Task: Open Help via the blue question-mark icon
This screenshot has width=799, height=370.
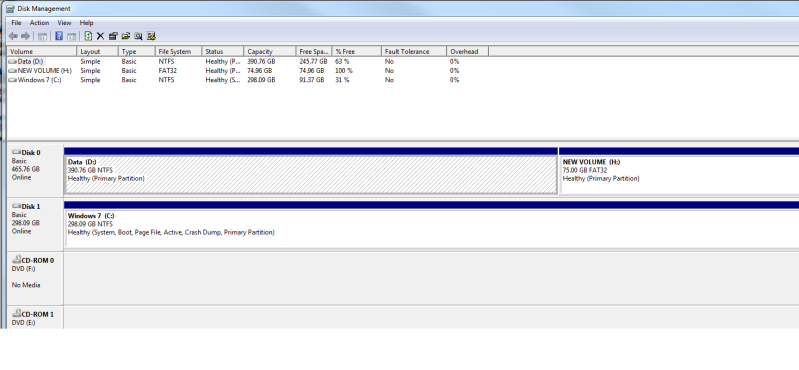Action: (59, 36)
